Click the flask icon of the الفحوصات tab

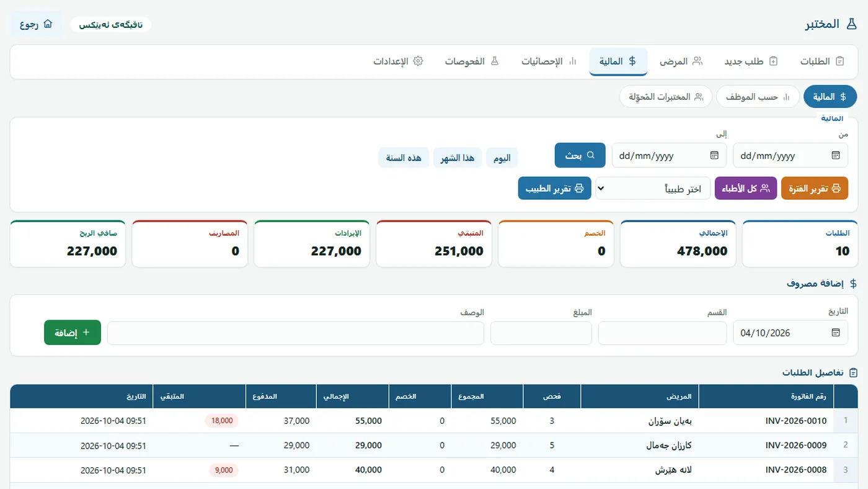494,61
